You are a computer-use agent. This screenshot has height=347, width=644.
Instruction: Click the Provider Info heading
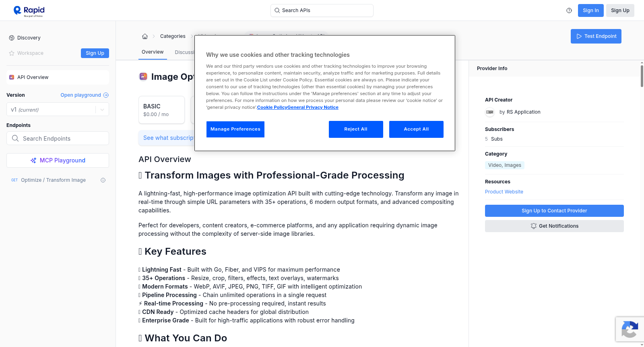pyautogui.click(x=492, y=69)
